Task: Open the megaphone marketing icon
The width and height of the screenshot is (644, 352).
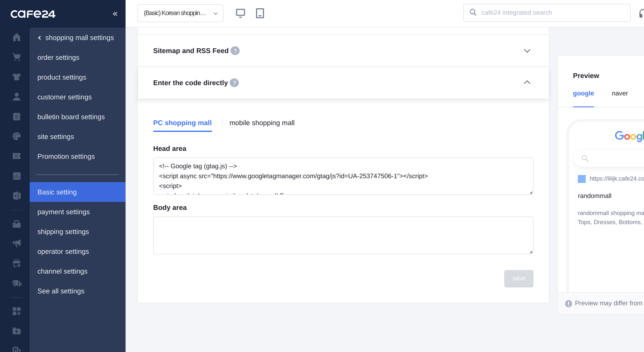Action: point(17,244)
